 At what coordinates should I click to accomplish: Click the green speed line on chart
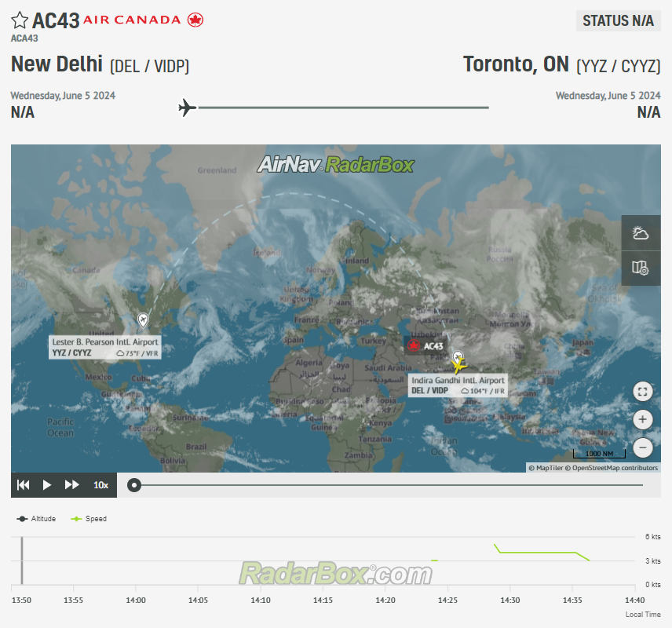click(538, 552)
